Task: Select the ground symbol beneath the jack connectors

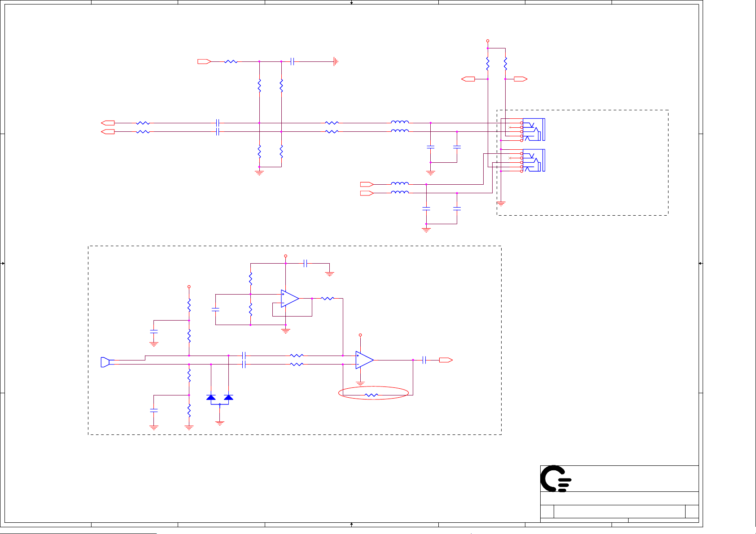Action: 501,204
